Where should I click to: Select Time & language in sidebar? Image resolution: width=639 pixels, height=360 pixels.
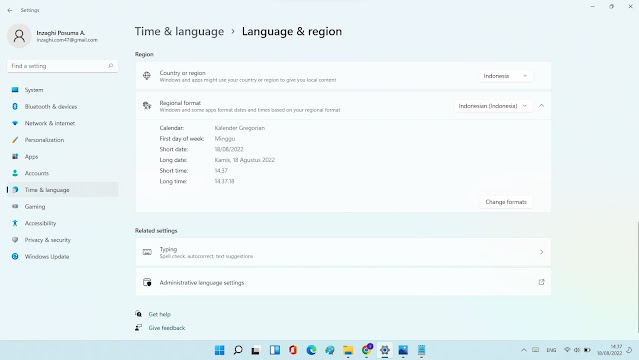(62, 190)
